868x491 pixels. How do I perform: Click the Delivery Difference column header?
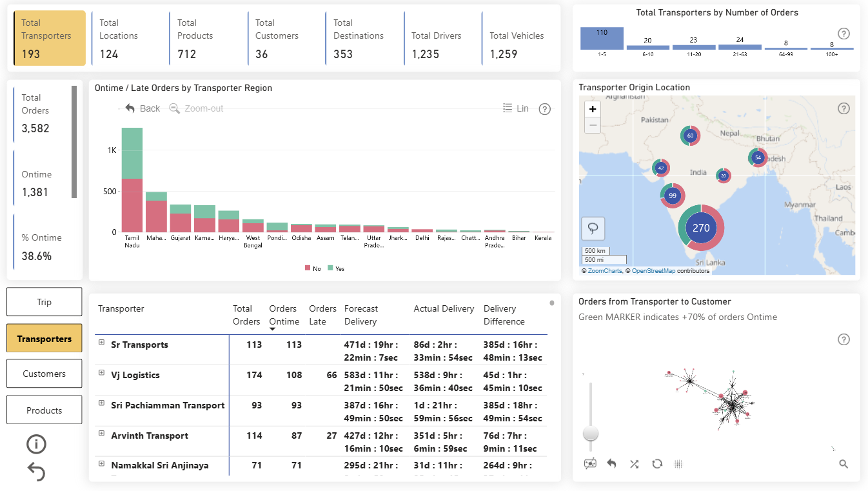click(x=504, y=315)
